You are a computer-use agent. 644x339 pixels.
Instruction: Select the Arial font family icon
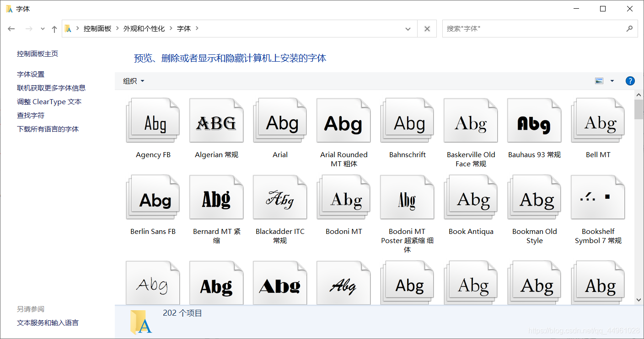280,120
